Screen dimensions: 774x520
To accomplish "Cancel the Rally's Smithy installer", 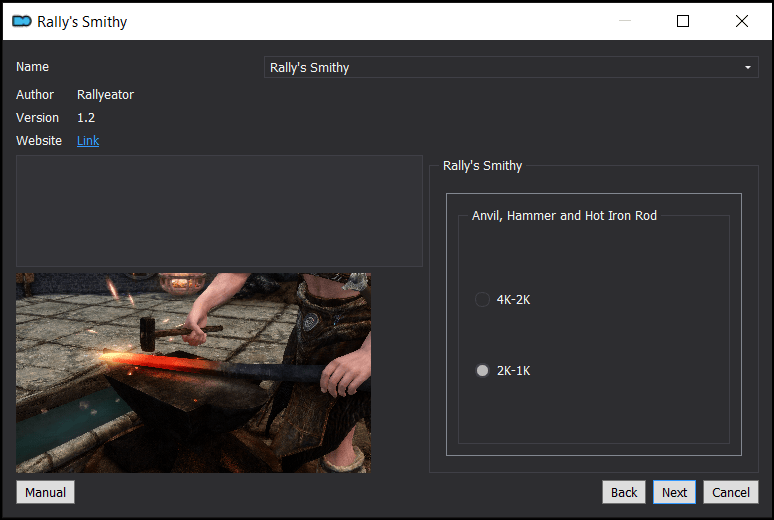I will coord(731,492).
